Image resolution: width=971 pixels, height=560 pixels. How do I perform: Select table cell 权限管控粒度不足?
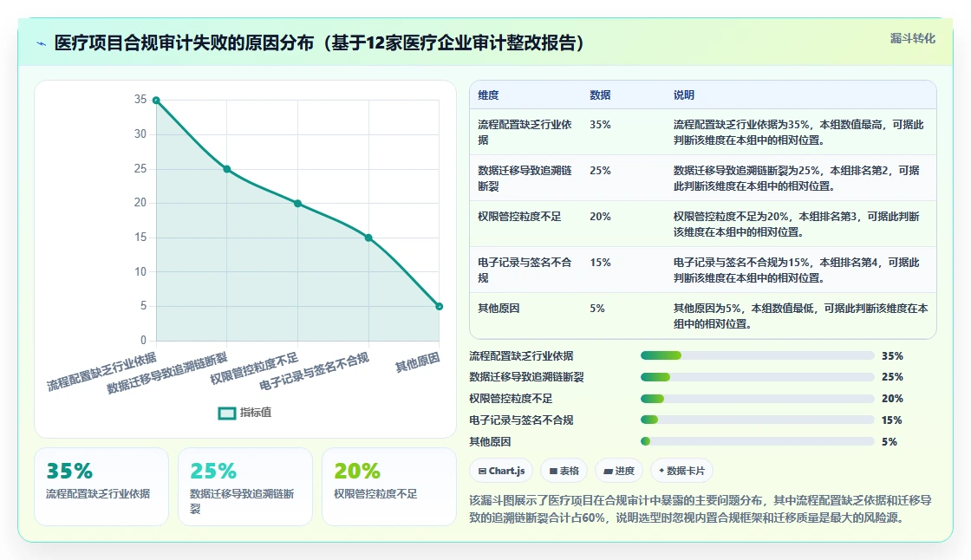519,216
